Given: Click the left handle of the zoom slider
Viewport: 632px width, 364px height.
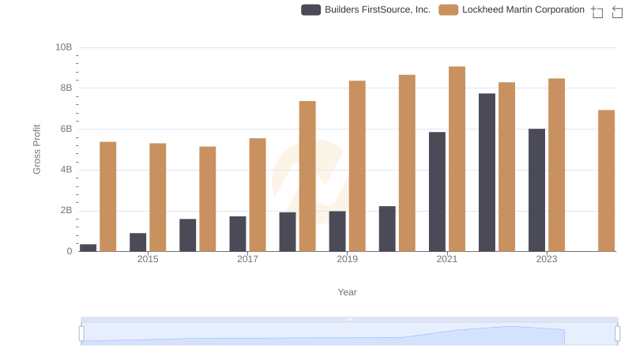Looking at the screenshot, I should click(x=81, y=333).
